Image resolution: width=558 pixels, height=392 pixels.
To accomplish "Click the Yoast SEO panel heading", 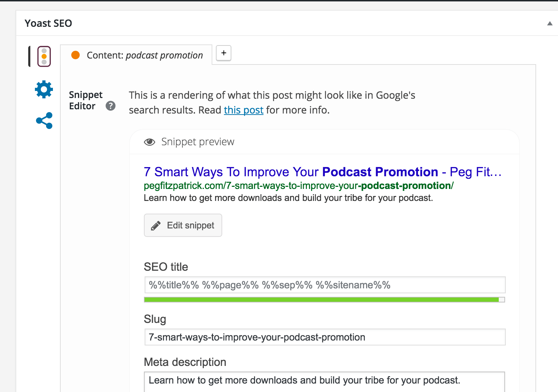I will [48, 23].
